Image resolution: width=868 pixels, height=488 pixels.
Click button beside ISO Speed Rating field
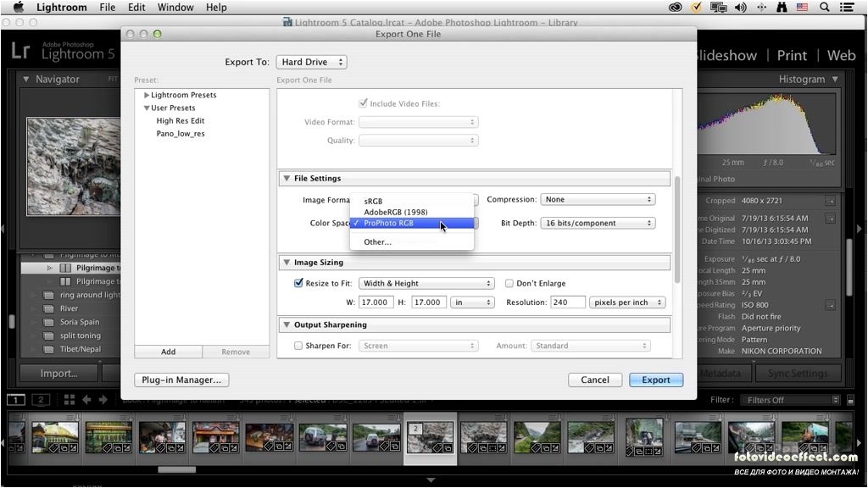(830, 305)
